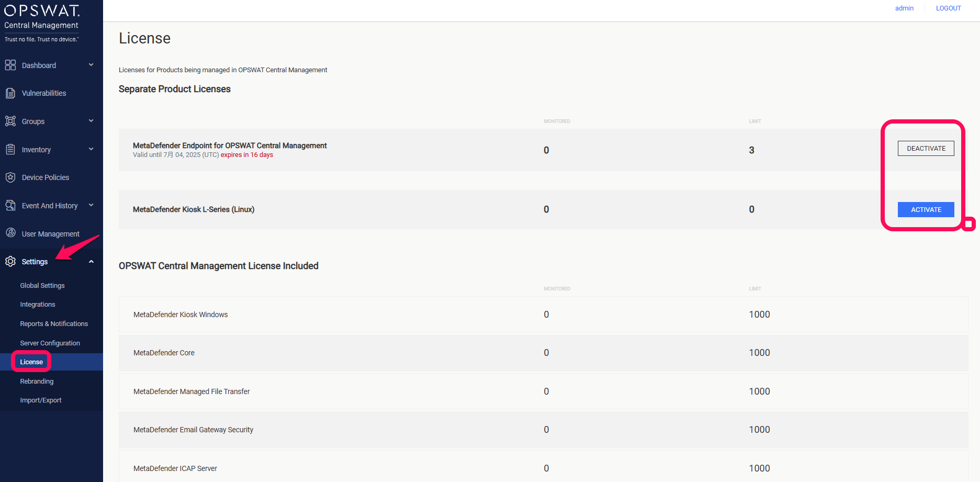980x482 pixels.
Task: Click MetaDefender Core row
Action: coord(543,353)
